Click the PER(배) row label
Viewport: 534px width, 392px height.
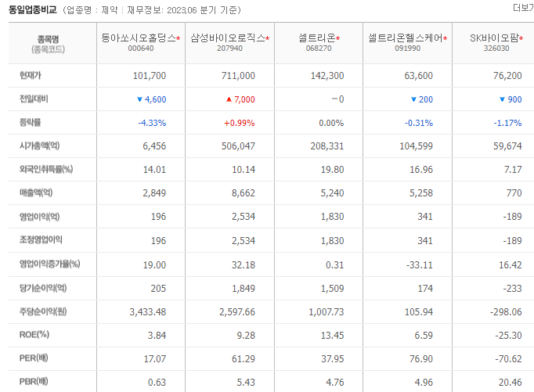point(34,358)
